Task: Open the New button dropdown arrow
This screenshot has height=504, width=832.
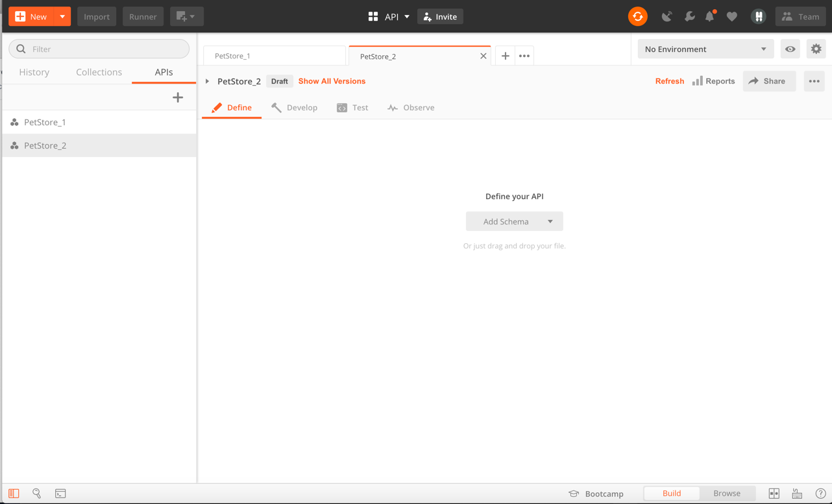Action: coord(62,17)
